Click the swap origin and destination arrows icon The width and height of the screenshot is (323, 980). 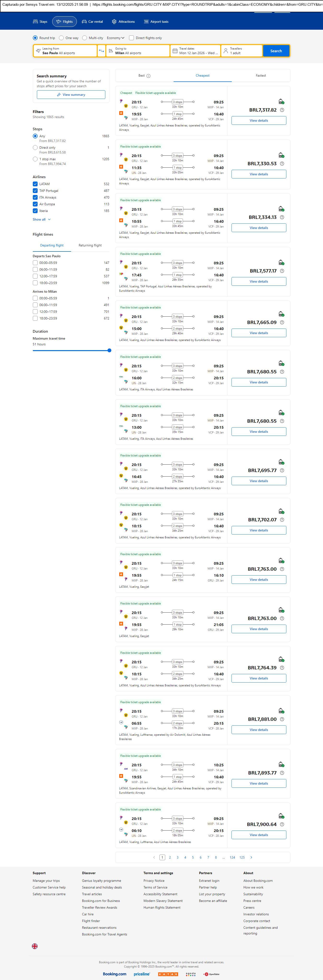101,51
